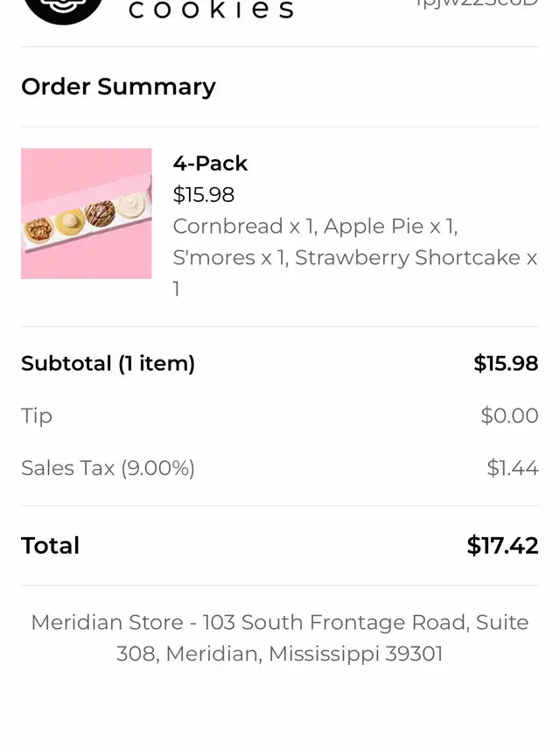Click the Subtotal (1 item) label
This screenshot has height=748, width=560.
(108, 364)
